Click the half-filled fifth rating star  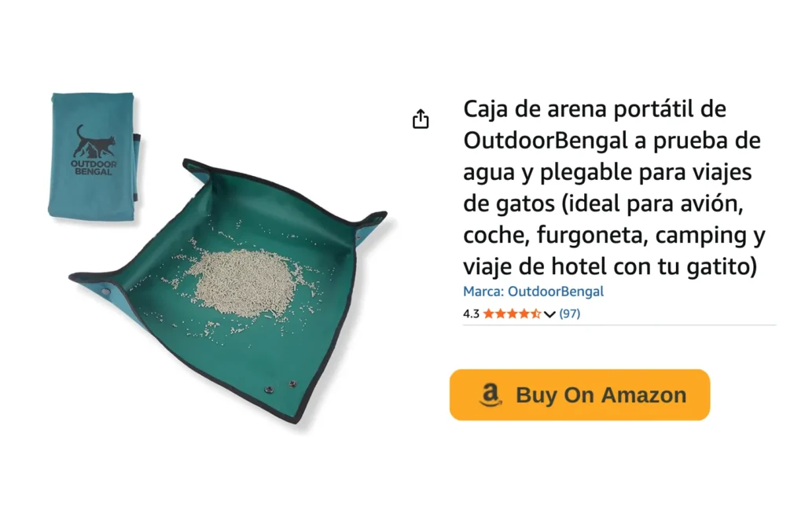(535, 314)
